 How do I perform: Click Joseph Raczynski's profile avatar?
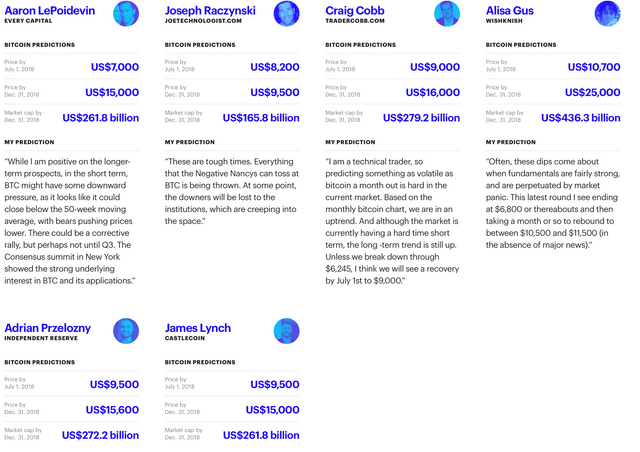286,14
